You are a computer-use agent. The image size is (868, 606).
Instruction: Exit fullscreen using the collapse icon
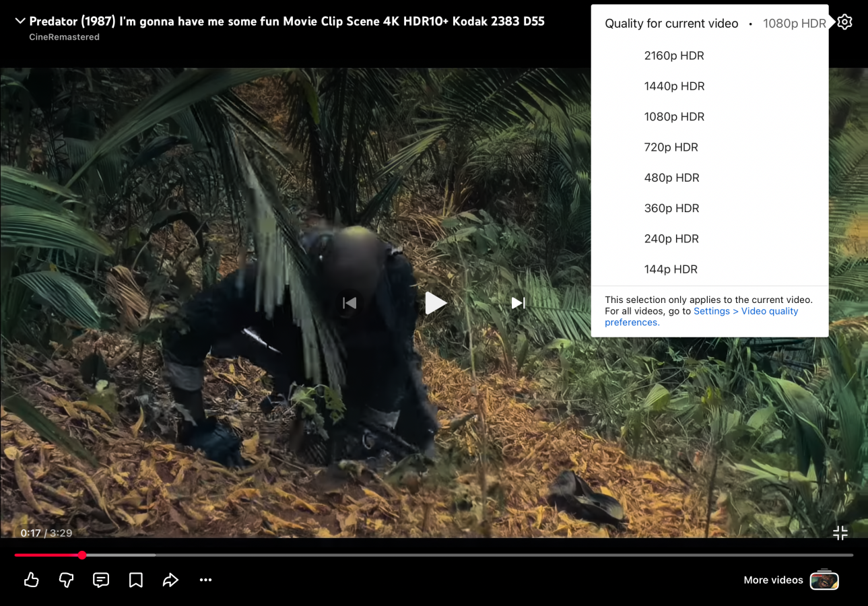pyautogui.click(x=840, y=533)
